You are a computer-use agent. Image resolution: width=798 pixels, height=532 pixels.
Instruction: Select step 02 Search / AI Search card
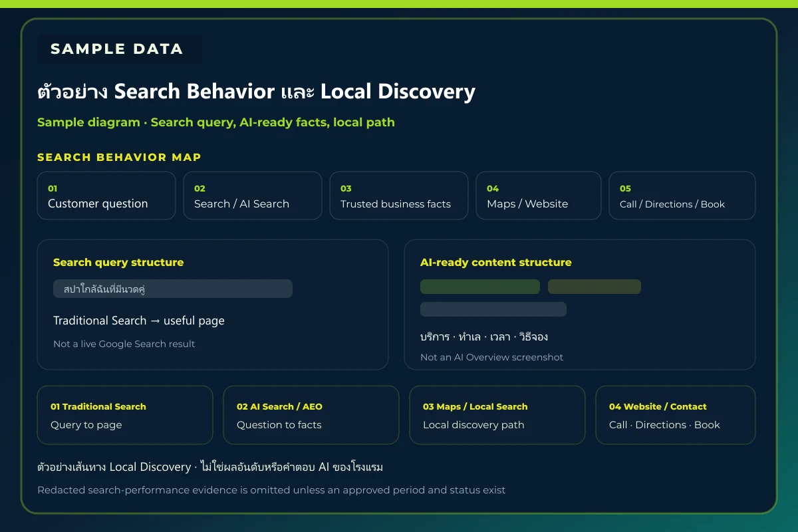point(253,196)
